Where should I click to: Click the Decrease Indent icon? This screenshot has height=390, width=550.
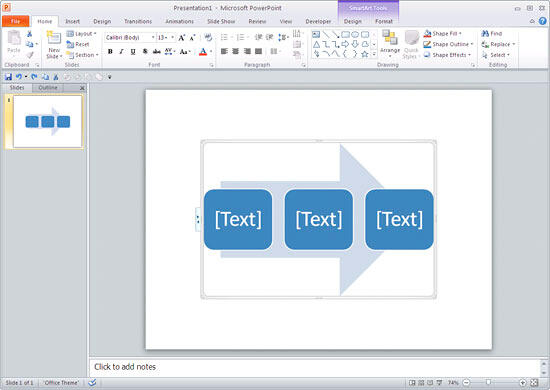(x=259, y=37)
